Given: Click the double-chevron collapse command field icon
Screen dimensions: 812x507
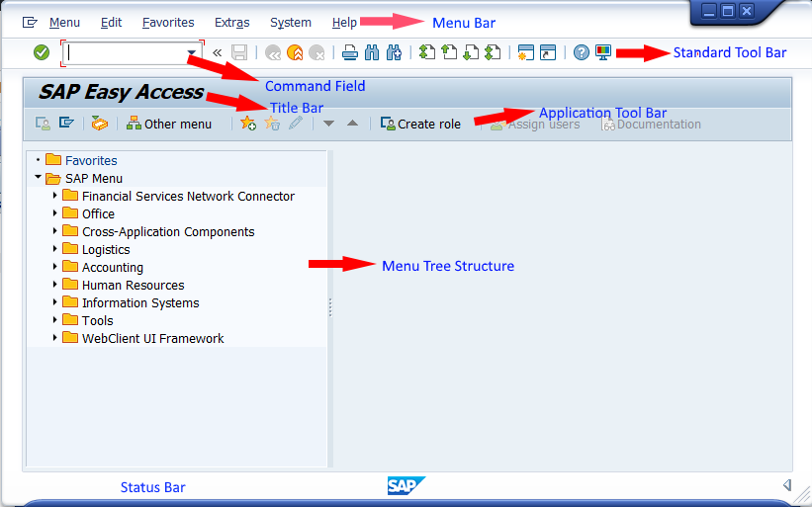Looking at the screenshot, I should 217,52.
